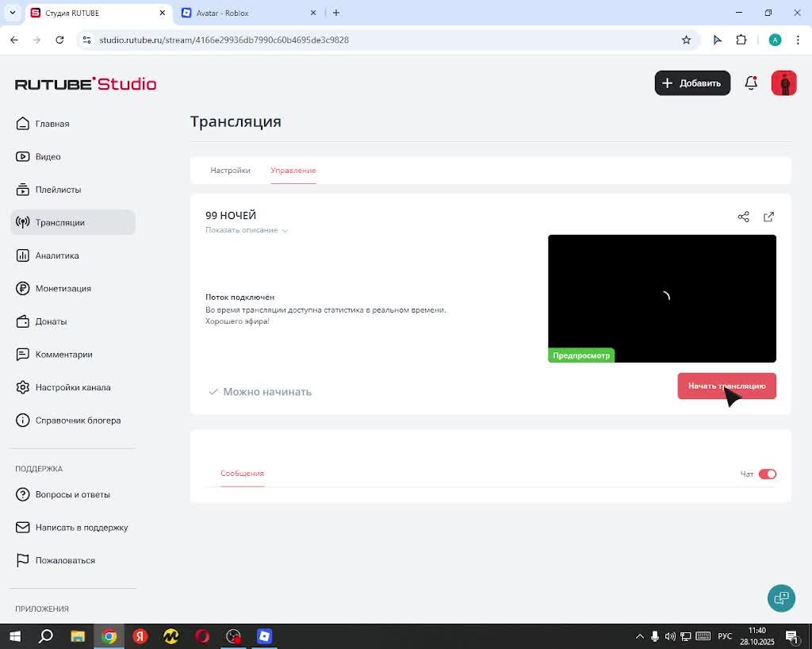812x649 pixels.
Task: Open the Аналитика chart icon
Action: point(22,255)
